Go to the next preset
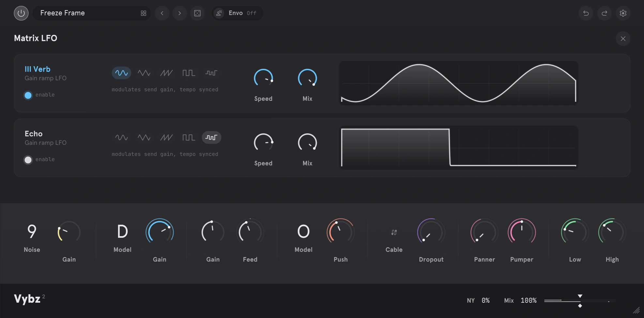This screenshot has height=318, width=644. 180,13
